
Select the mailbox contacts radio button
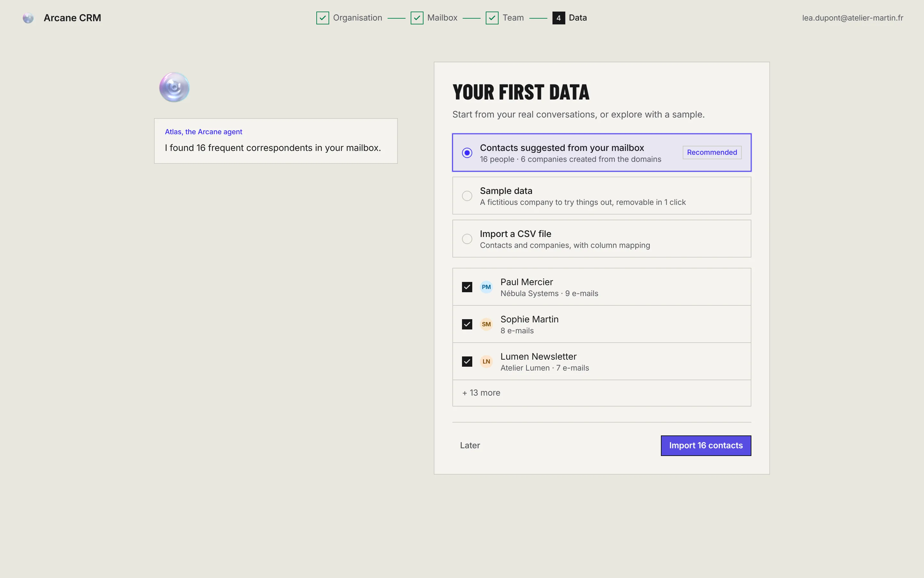click(x=467, y=153)
